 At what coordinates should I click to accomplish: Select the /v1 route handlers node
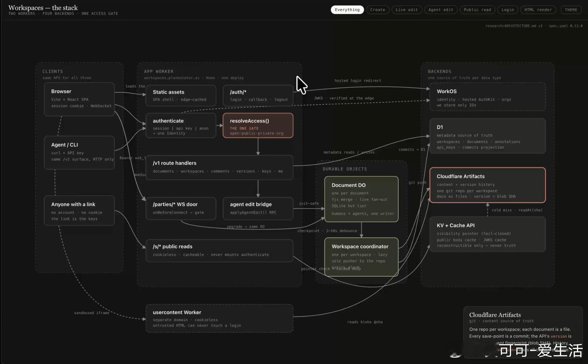point(219,167)
